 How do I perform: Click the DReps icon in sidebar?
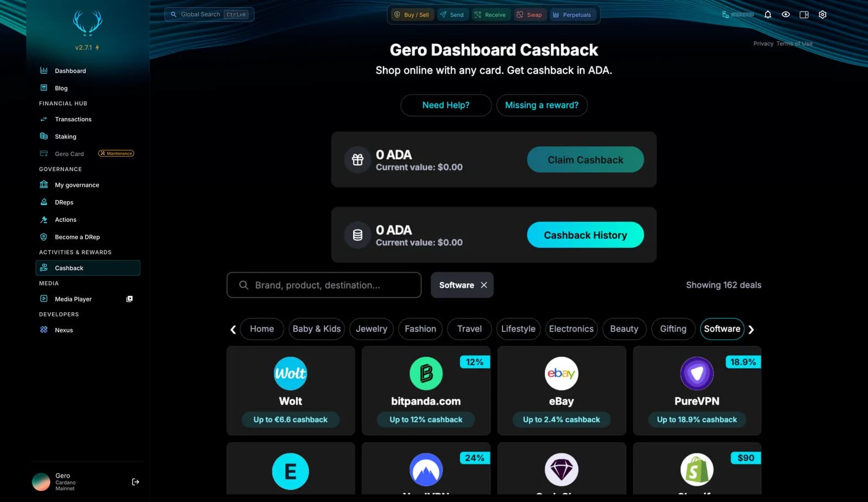[44, 202]
